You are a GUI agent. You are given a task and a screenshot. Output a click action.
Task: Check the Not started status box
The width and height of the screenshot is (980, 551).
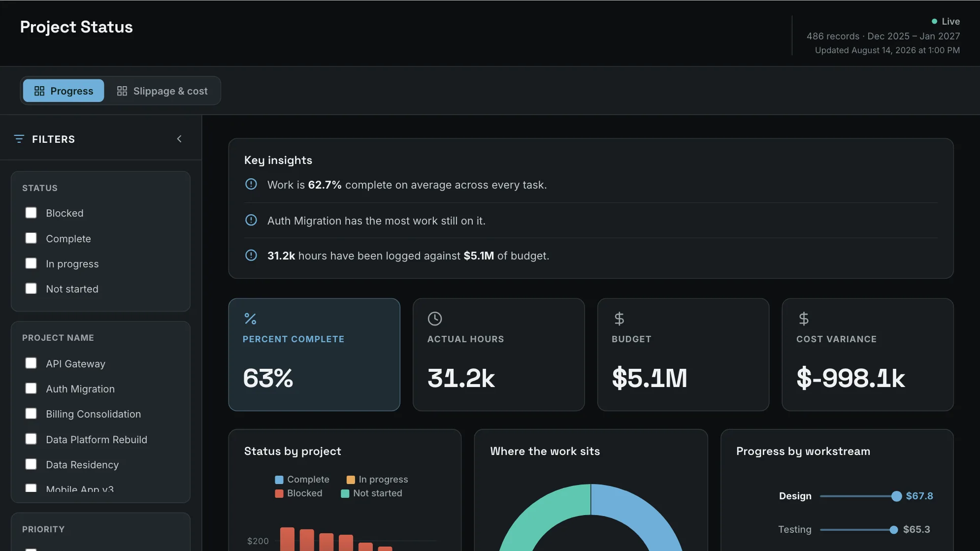[31, 289]
